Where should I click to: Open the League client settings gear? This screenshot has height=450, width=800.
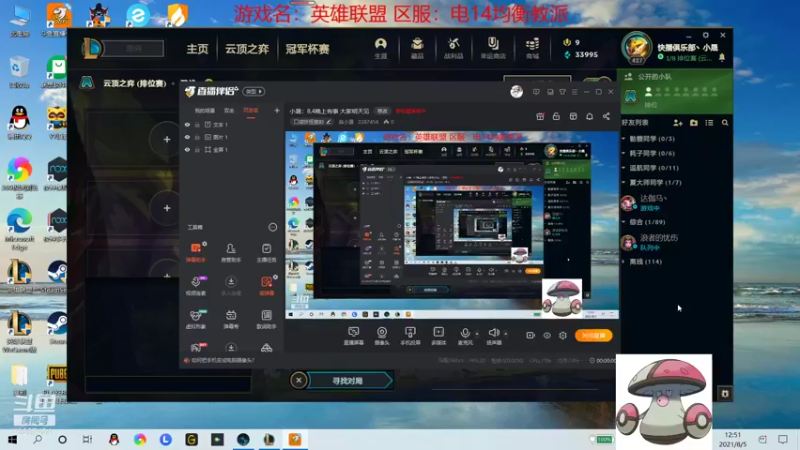click(x=706, y=35)
